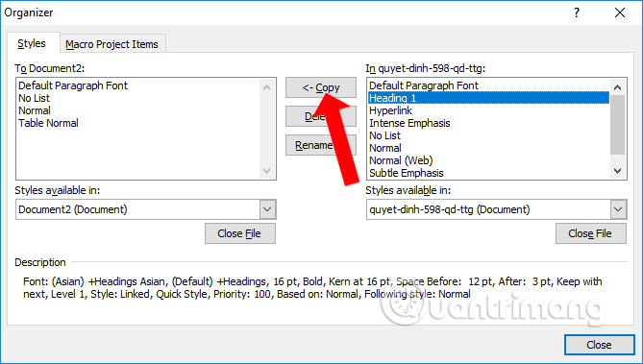Viewport: 643px width, 364px height.
Task: Select the Heading 1 style
Action: coord(488,98)
